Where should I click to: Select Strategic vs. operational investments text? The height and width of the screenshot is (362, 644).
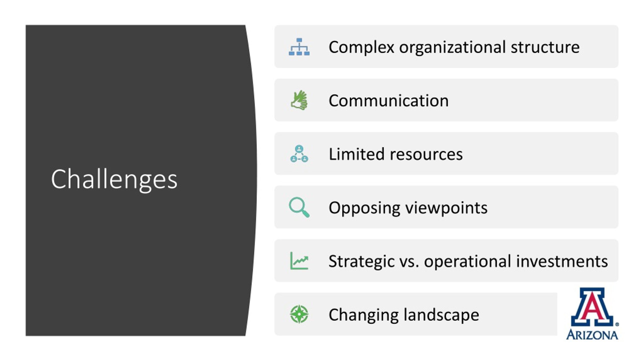pos(468,261)
